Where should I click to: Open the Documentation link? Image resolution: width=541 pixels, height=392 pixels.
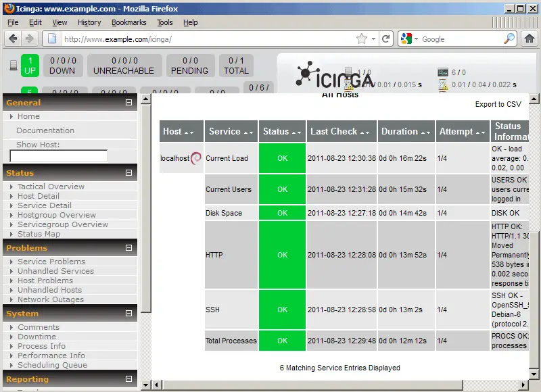pos(45,130)
